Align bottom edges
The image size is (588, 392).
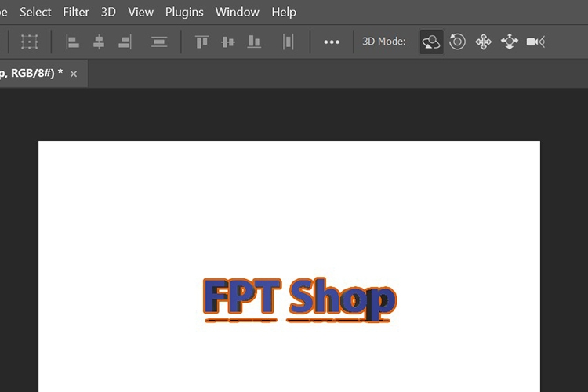[254, 42]
